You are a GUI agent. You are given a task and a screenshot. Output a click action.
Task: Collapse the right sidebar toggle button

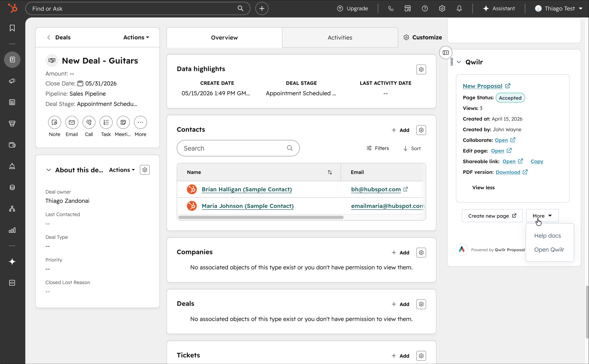[445, 52]
